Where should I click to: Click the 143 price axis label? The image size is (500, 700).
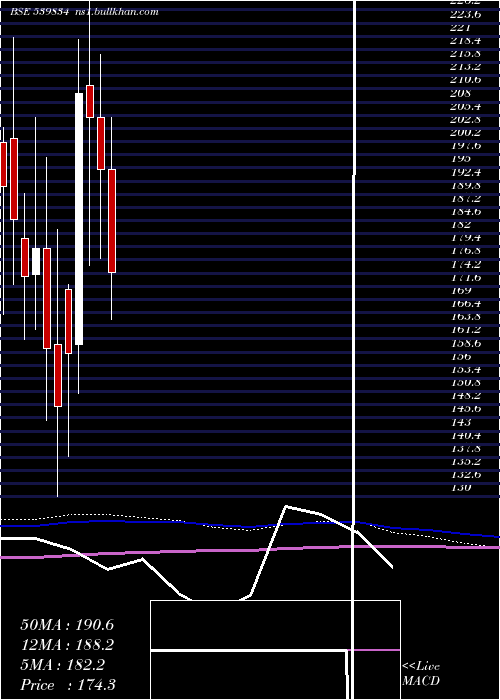coord(461,422)
